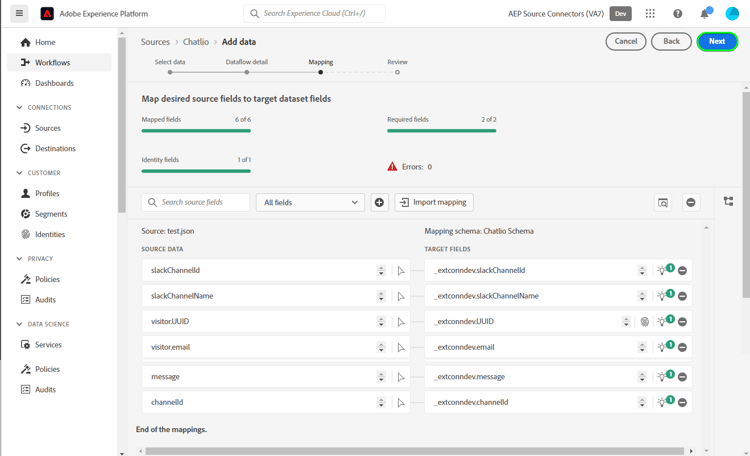The image size is (750, 456).
Task: Click the Review step marker
Action: (x=397, y=72)
